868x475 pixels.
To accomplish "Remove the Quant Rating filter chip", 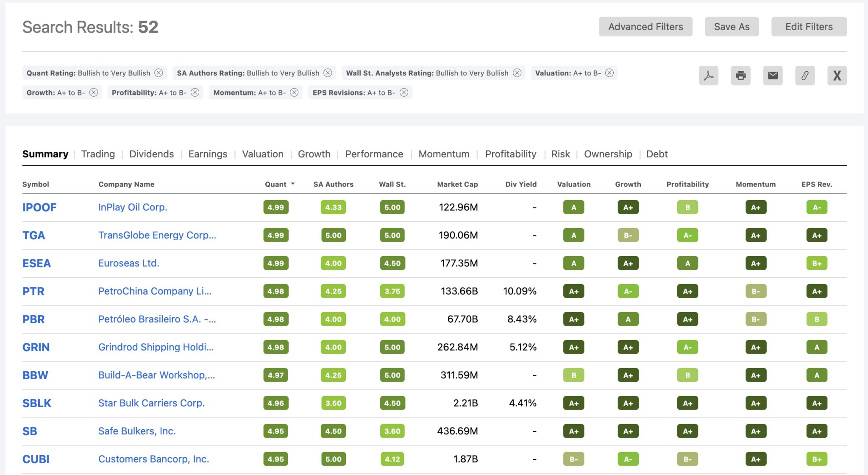I will [x=159, y=73].
